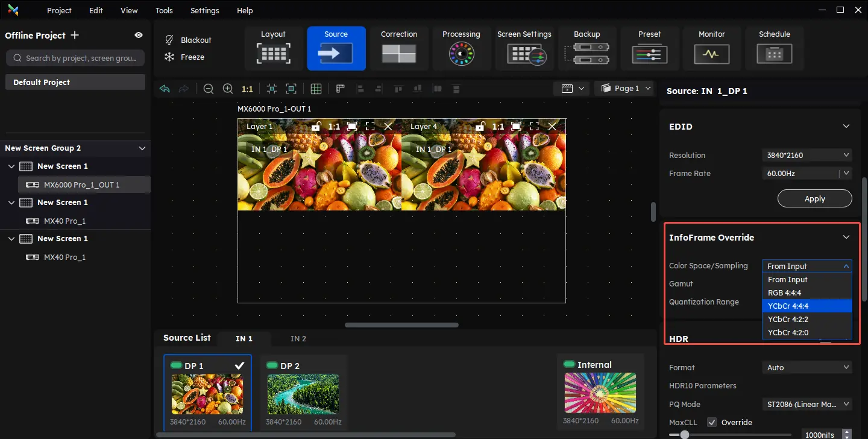Open the Project menu

point(59,10)
